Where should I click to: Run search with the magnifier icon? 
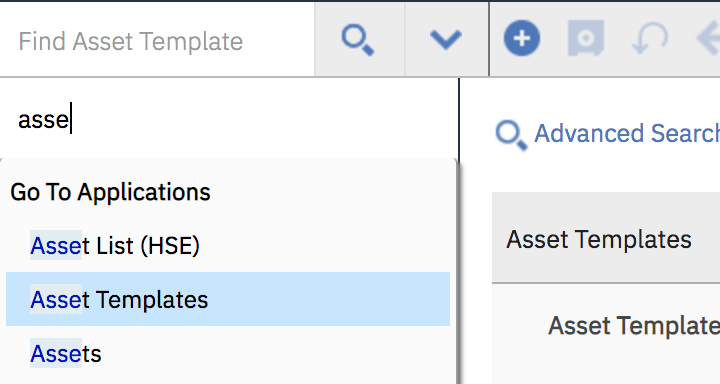click(x=359, y=40)
